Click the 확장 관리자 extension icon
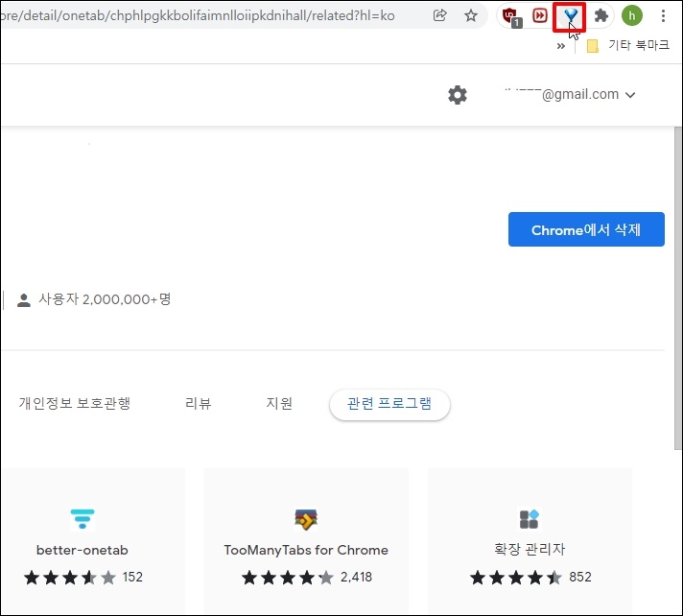Screen dimensions: 683x616 point(530,519)
